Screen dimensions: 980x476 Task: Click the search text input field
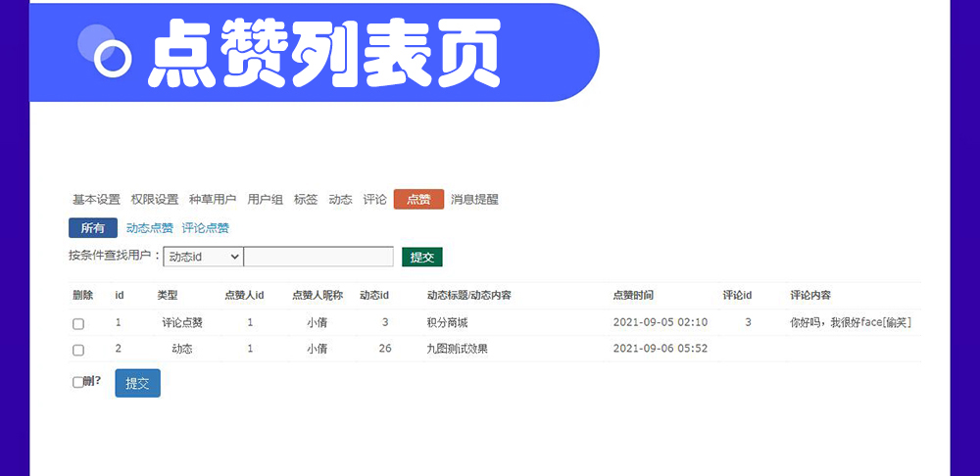[x=318, y=257]
